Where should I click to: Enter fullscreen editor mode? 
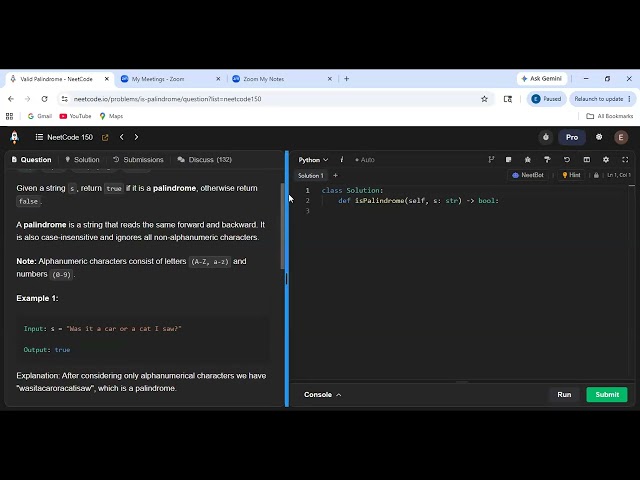[x=625, y=160]
